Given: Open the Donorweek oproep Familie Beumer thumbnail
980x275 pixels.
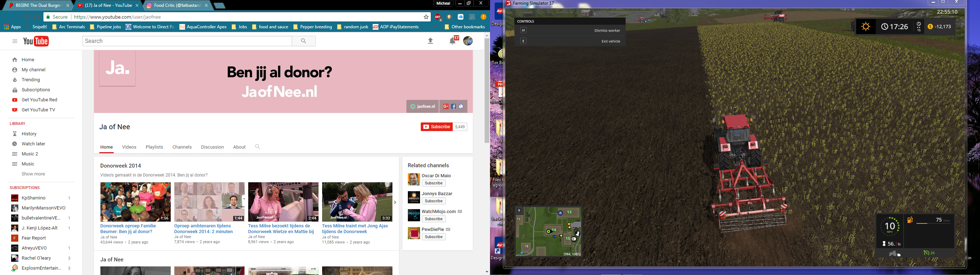Looking at the screenshot, I should (136, 202).
